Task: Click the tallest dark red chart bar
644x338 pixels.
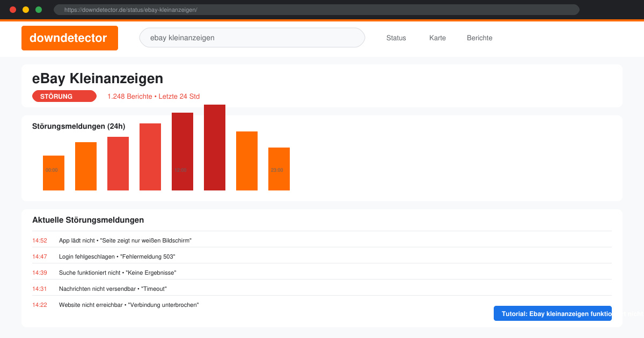Action: [x=215, y=148]
